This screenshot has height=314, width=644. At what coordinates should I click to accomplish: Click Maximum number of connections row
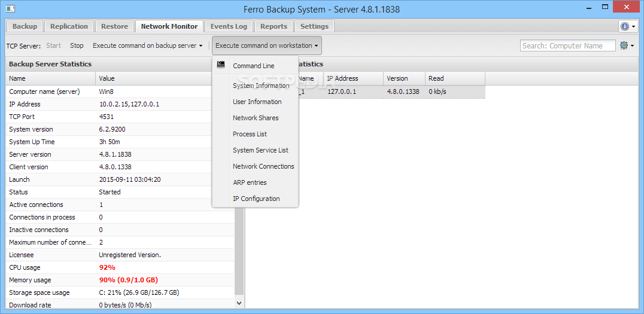point(120,242)
